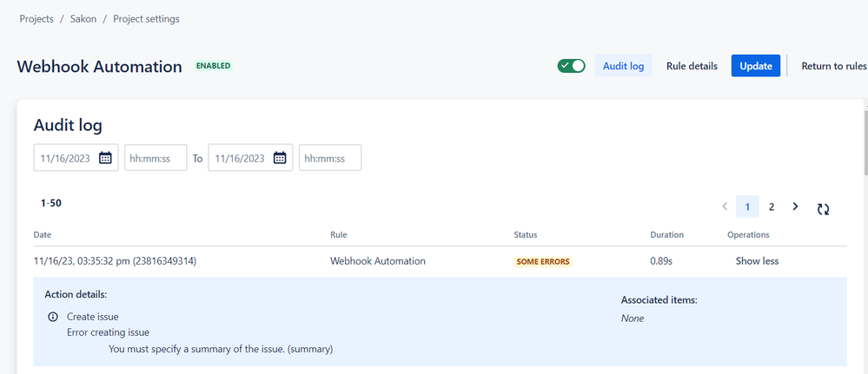Open the Projects breadcrumb link
Screen dimensions: 868x374
pyautogui.click(x=36, y=19)
